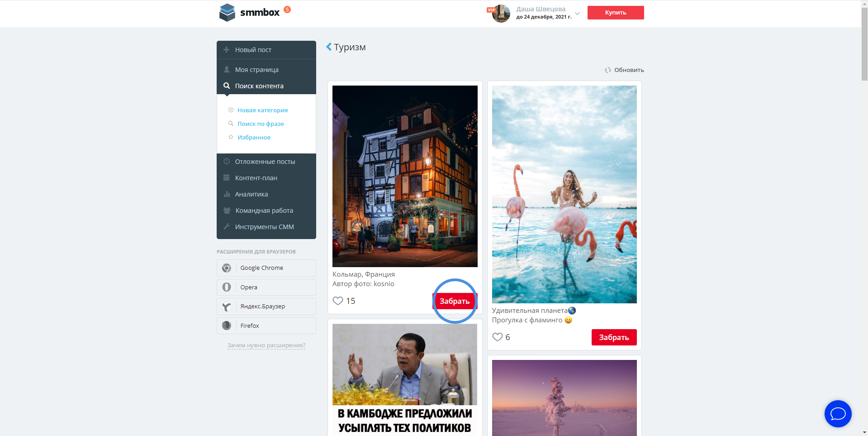868x436 pixels.
Task: Click the Firefox browser icon
Action: click(x=227, y=326)
